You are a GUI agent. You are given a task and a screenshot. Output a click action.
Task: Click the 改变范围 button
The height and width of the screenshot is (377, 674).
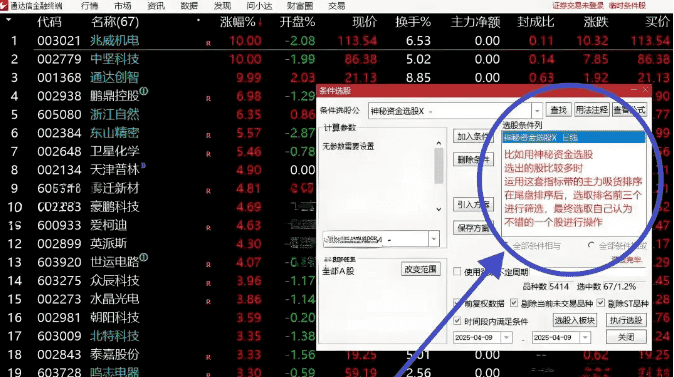coord(420,270)
